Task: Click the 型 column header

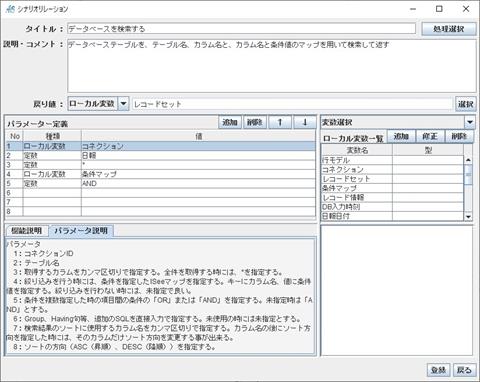Action: click(x=428, y=150)
